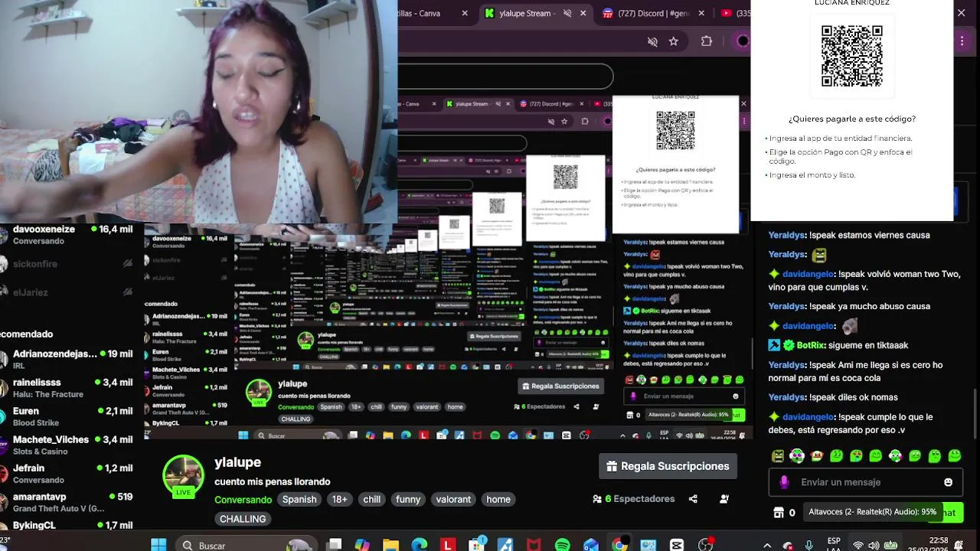Click the Regala Suscripciones button

click(668, 466)
